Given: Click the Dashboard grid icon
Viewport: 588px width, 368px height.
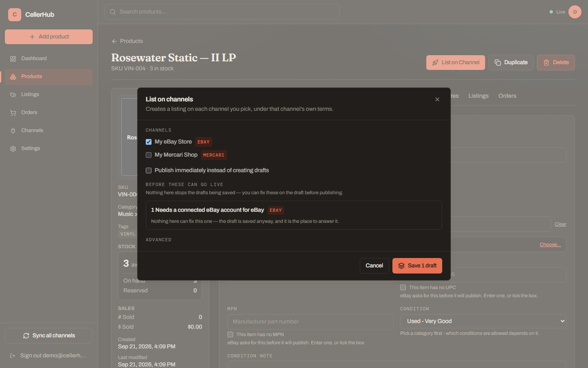Looking at the screenshot, I should click(13, 59).
